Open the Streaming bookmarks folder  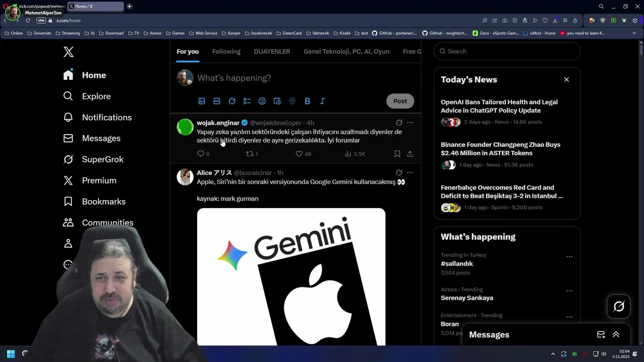coord(67,33)
